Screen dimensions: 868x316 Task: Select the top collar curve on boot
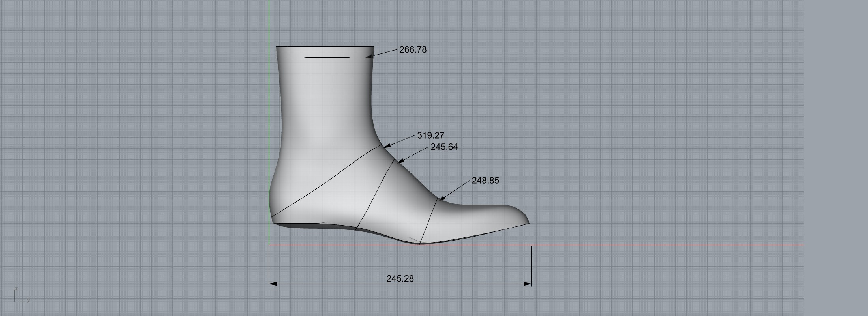click(x=324, y=57)
